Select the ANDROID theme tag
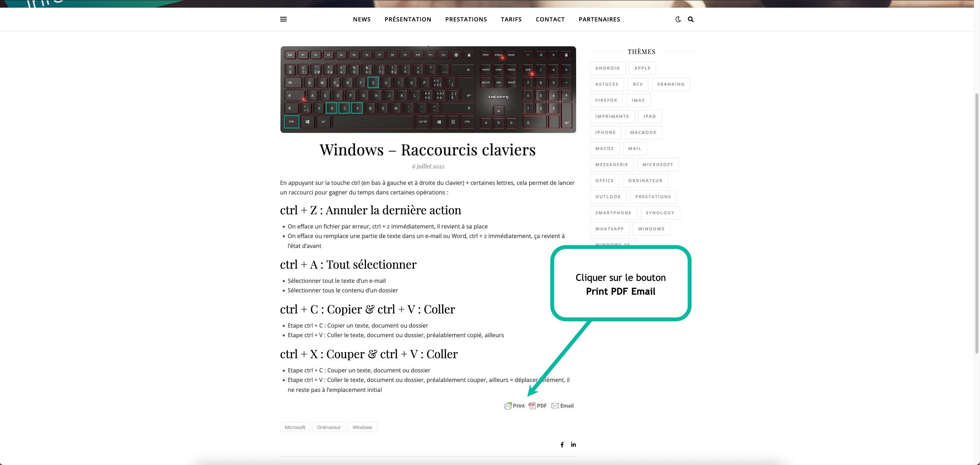This screenshot has width=980, height=465. [x=608, y=68]
